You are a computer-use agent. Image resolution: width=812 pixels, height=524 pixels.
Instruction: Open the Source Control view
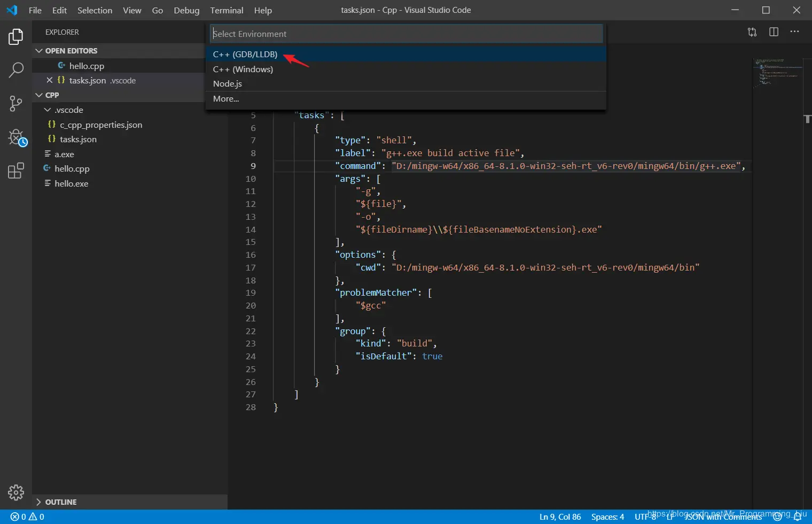[16, 103]
